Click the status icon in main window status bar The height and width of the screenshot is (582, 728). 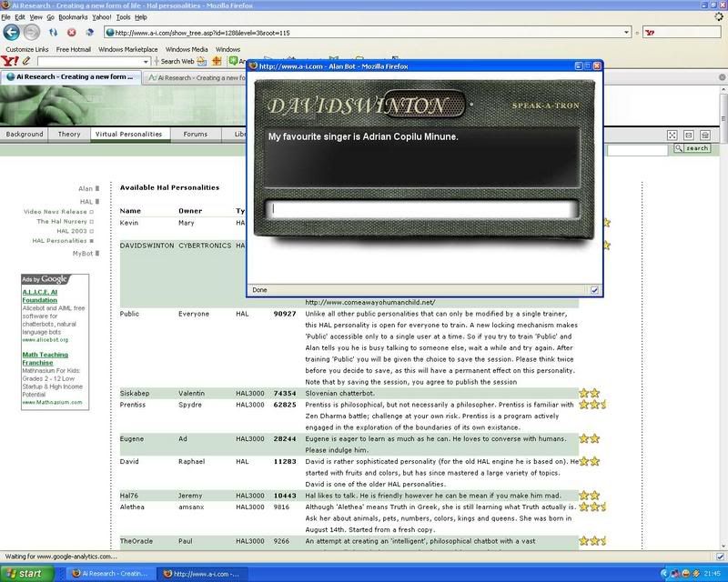pos(720,556)
